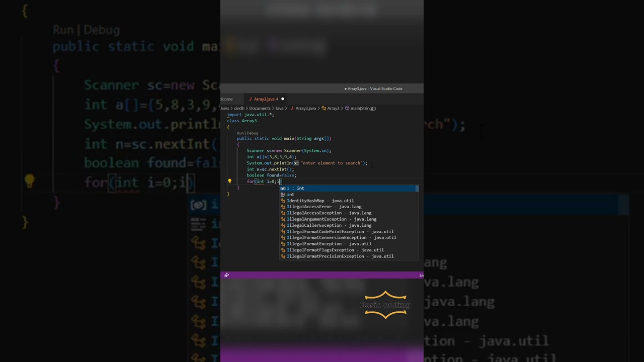Click the 'import java.util.*;' code line
Screen dimensions: 644x362
pyautogui.click(x=250, y=115)
